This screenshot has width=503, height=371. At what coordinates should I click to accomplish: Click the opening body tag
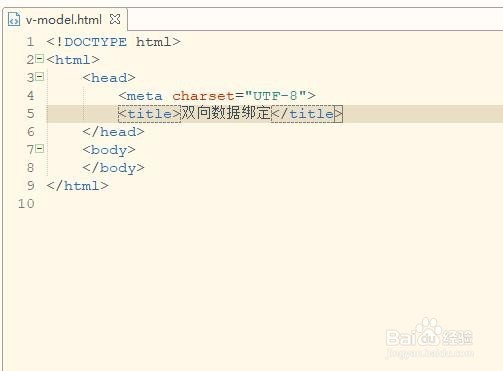tap(109, 150)
